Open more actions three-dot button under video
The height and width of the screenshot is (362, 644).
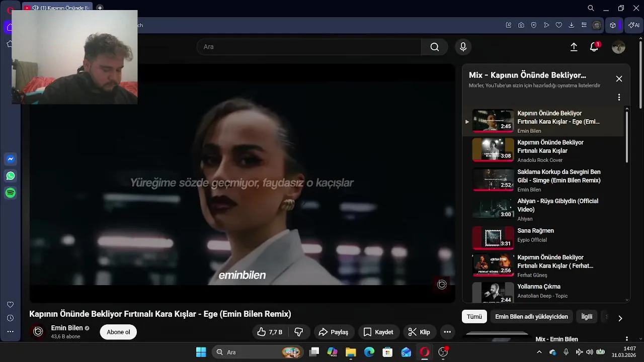(x=447, y=332)
